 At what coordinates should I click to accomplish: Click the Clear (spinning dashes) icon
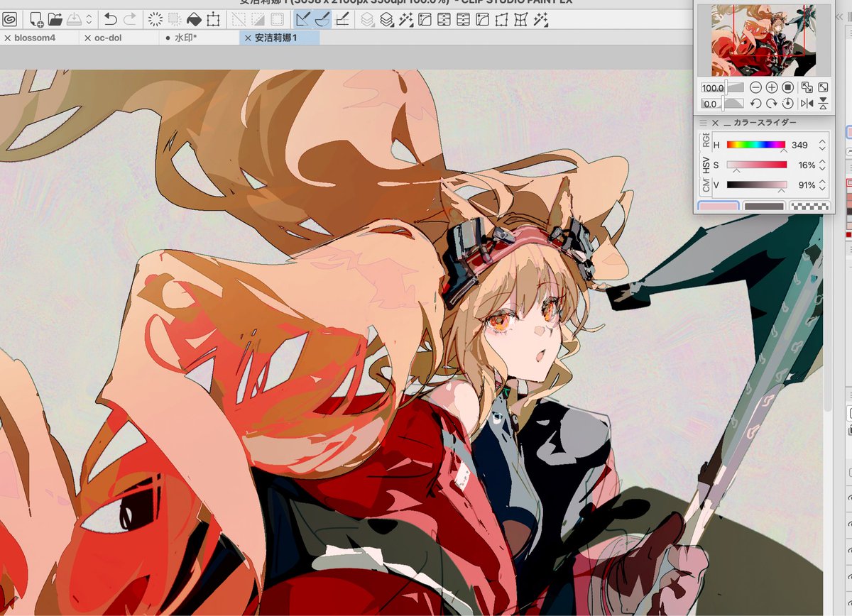(156, 19)
